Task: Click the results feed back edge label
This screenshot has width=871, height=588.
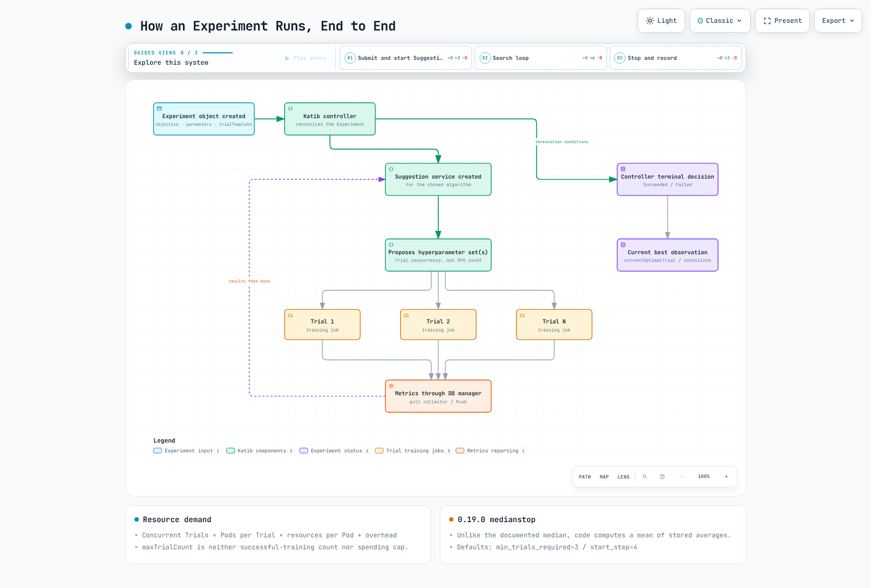Action: (249, 281)
